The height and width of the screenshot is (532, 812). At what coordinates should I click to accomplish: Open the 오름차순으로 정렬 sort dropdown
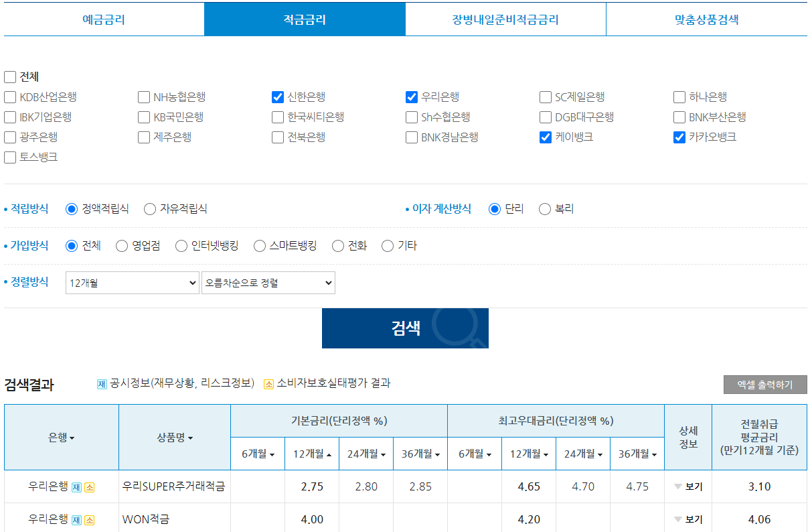268,282
